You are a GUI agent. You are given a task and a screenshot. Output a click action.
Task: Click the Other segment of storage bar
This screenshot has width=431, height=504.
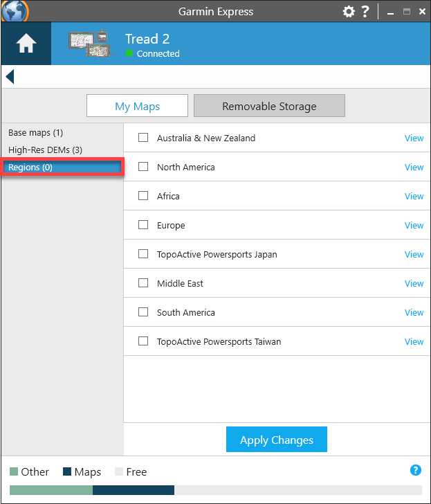51,490
